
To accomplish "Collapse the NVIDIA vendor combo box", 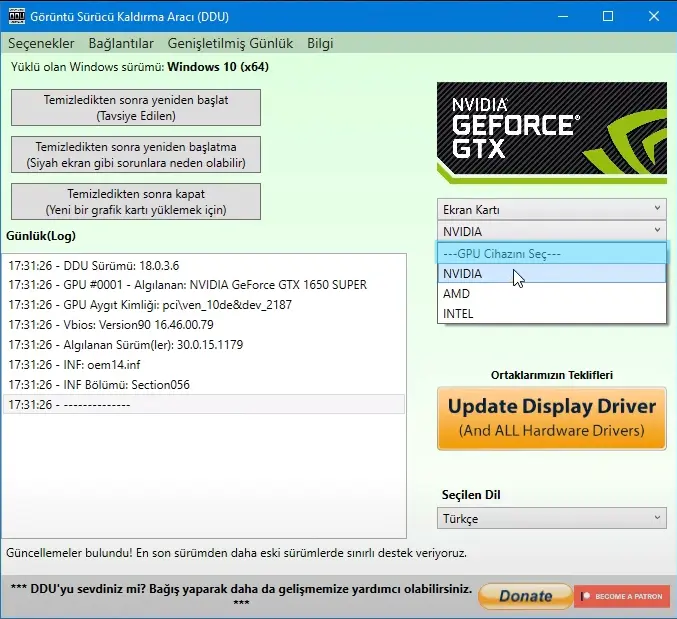I will [x=552, y=231].
